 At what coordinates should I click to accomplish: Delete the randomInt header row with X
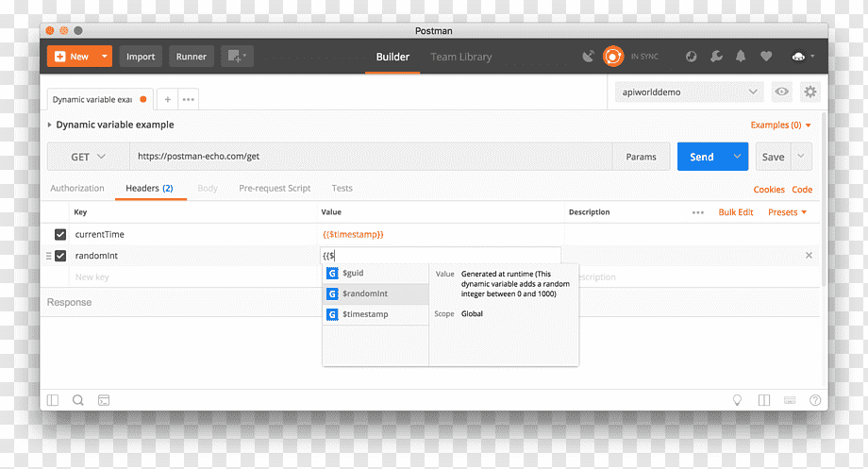click(x=809, y=256)
